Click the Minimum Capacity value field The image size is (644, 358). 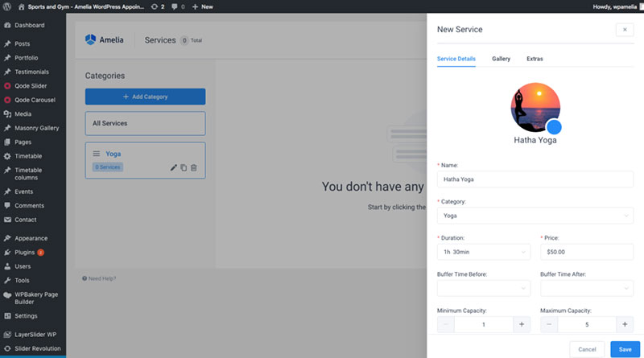[484, 324]
